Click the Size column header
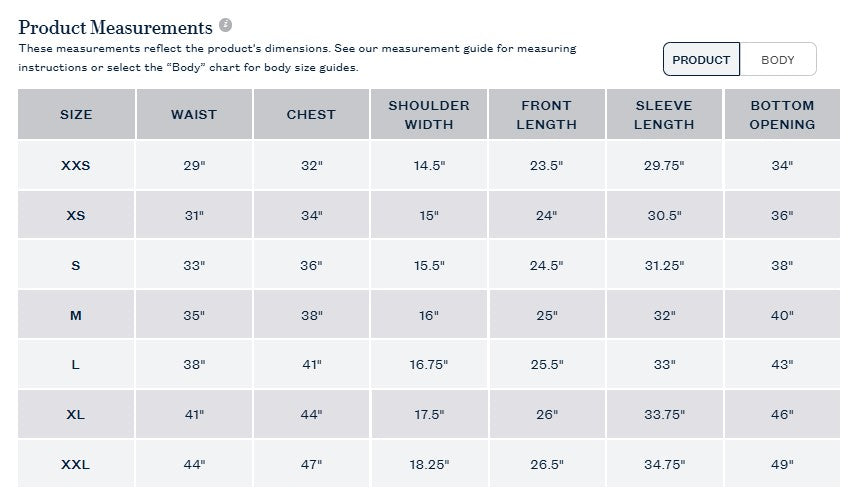861x498 pixels. [x=76, y=115]
